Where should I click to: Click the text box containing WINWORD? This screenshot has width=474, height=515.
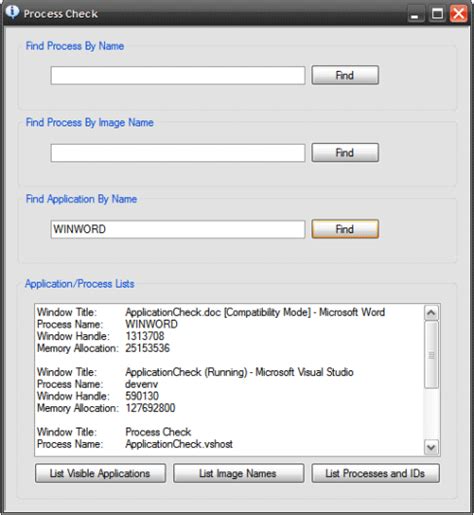(178, 229)
